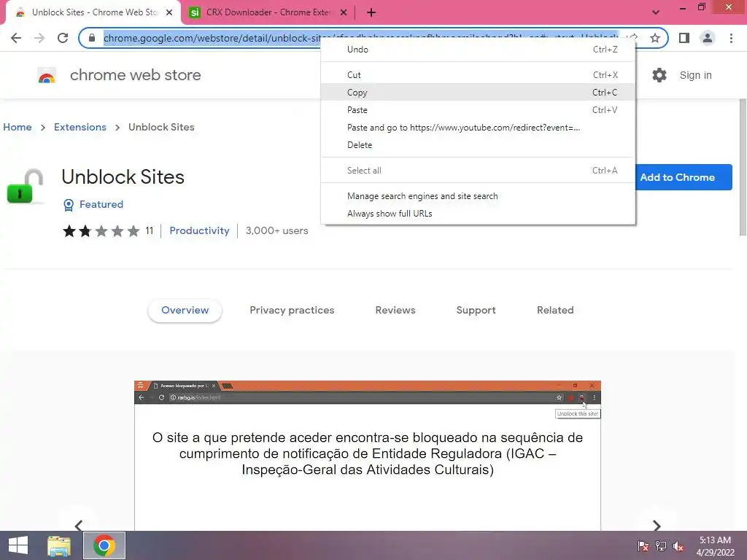Open the Support tab
Viewport: 747px width, 560px height.
click(476, 310)
